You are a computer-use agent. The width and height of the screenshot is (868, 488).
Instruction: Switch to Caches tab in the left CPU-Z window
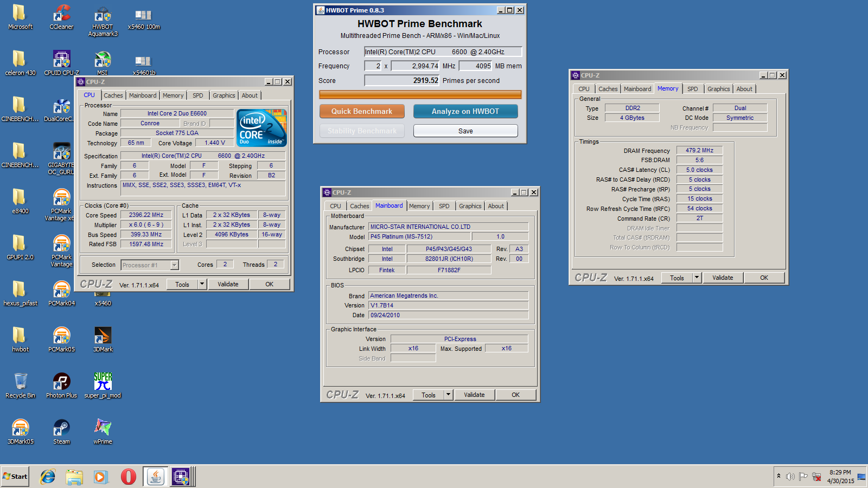coord(113,95)
